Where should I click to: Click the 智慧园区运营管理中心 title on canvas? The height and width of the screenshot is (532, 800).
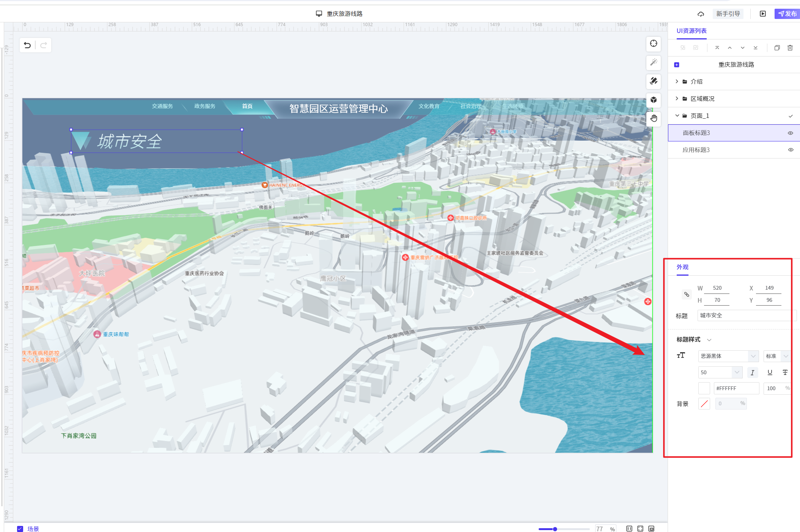(339, 109)
